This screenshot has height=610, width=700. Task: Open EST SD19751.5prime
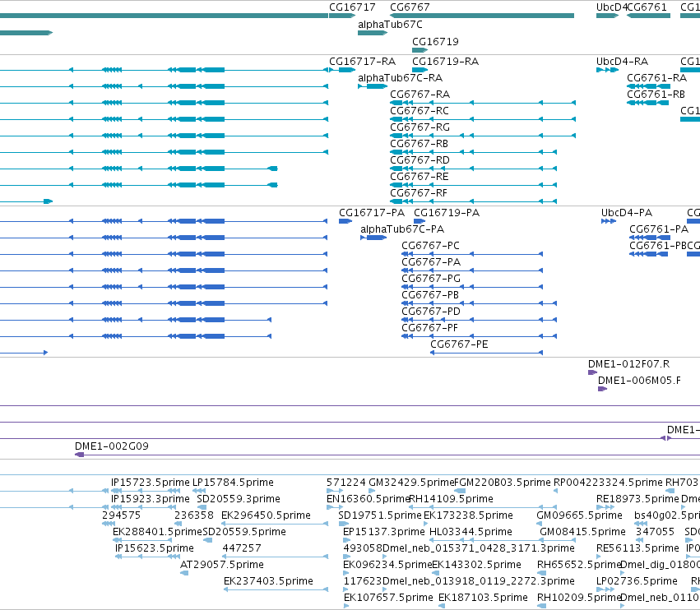(x=380, y=515)
